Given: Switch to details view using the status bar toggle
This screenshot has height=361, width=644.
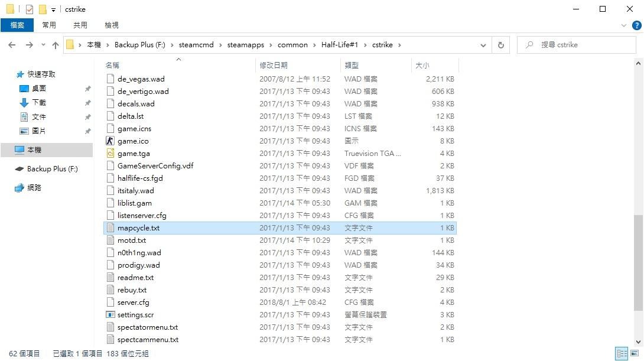Looking at the screenshot, I should pyautogui.click(x=622, y=353).
